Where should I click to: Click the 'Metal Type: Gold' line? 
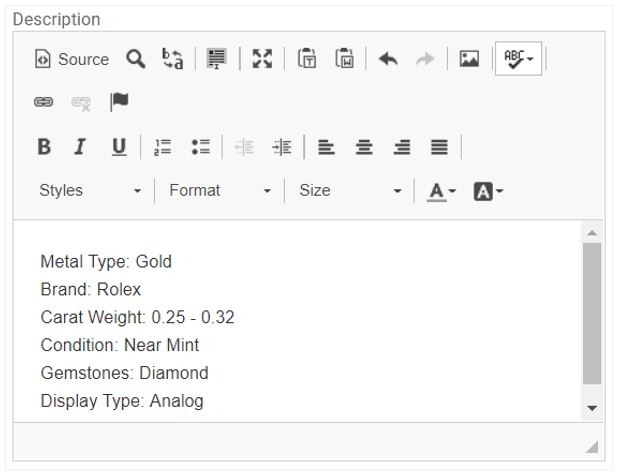tap(106, 262)
